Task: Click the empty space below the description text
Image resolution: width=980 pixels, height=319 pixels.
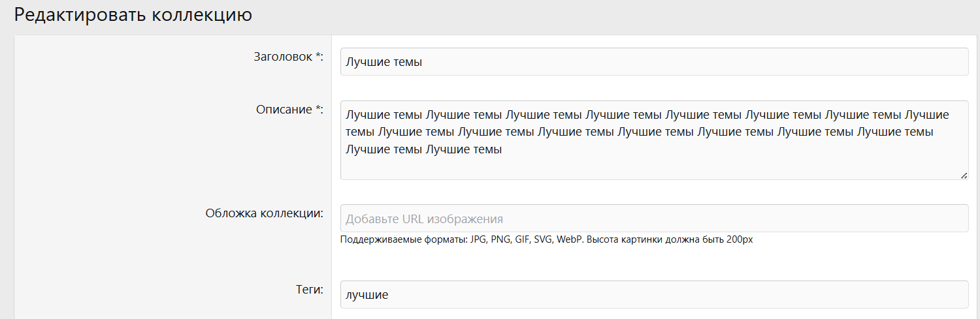Action: click(x=653, y=168)
